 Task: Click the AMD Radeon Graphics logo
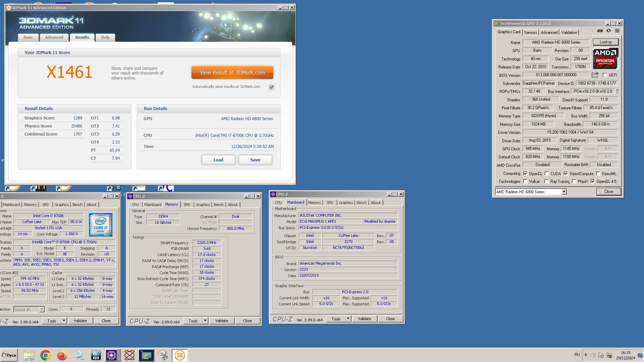pyautogui.click(x=605, y=58)
